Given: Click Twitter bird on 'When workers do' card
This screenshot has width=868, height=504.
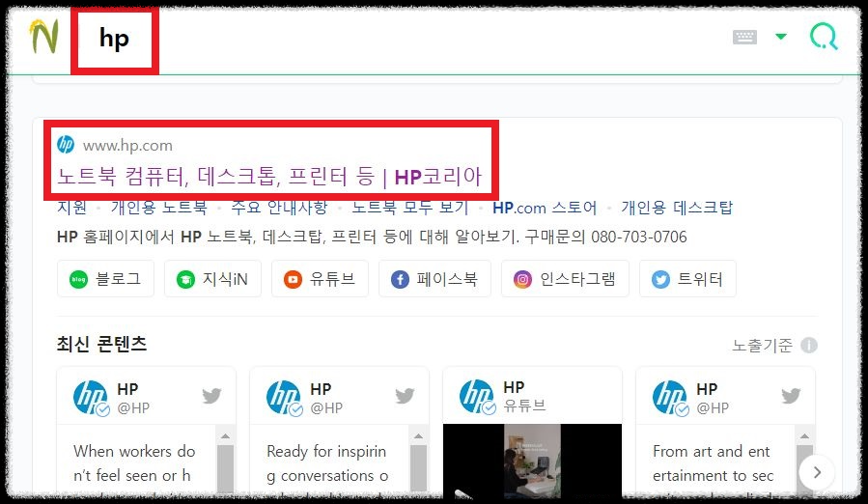Looking at the screenshot, I should (211, 396).
